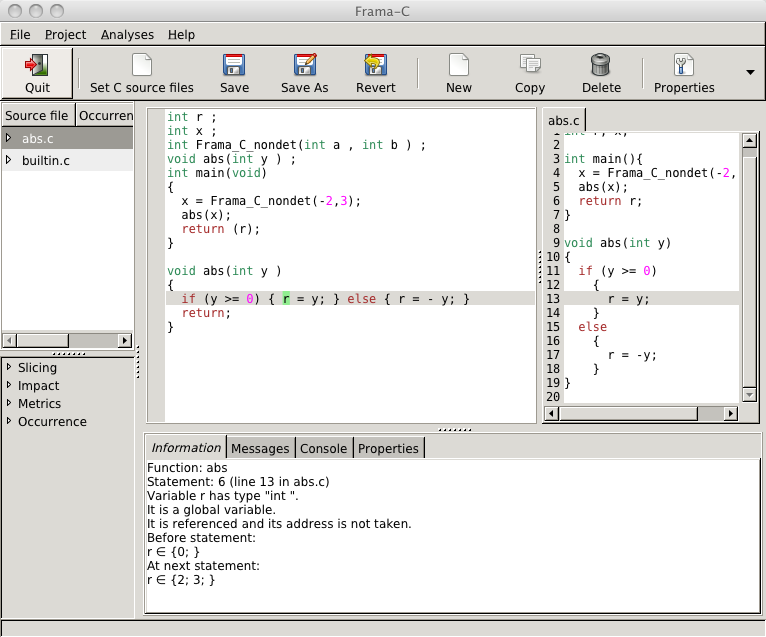Expand the abs.c file entry

coord(8,138)
